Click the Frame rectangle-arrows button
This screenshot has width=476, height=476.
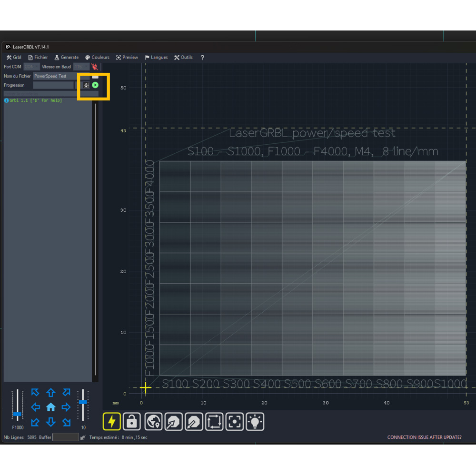tap(214, 421)
